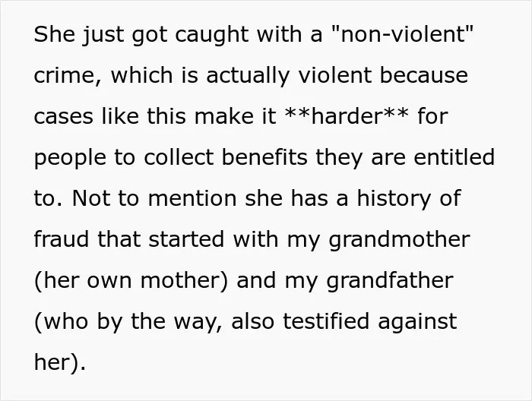Click the word "against"
Image resolution: width=532 pixels, height=401 pixels.
click(417, 322)
